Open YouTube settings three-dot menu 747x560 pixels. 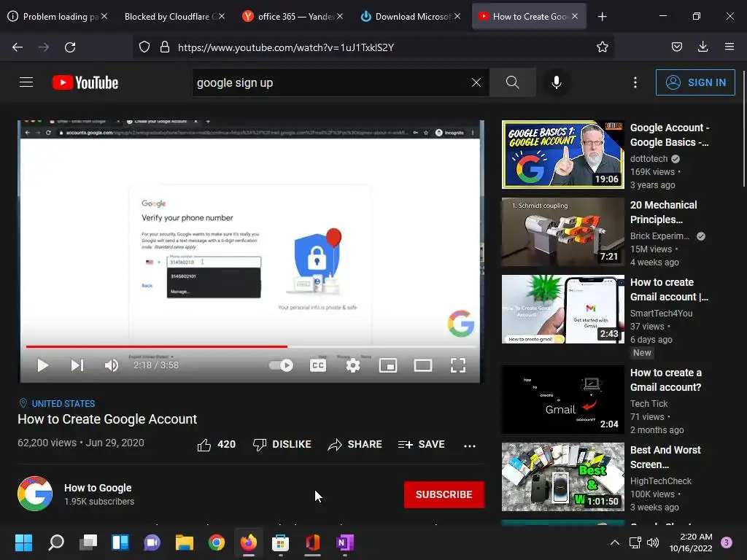[x=635, y=82]
